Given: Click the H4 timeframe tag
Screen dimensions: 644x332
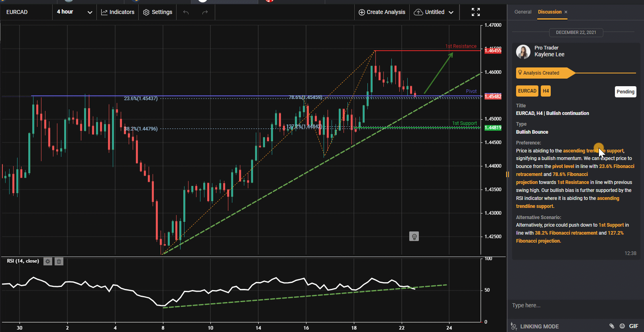Looking at the screenshot, I should point(546,91).
